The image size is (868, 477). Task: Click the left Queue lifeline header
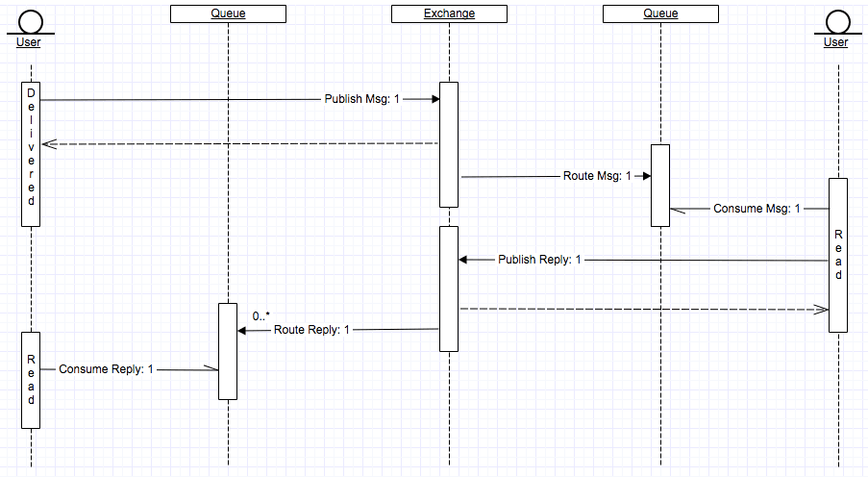point(228,13)
